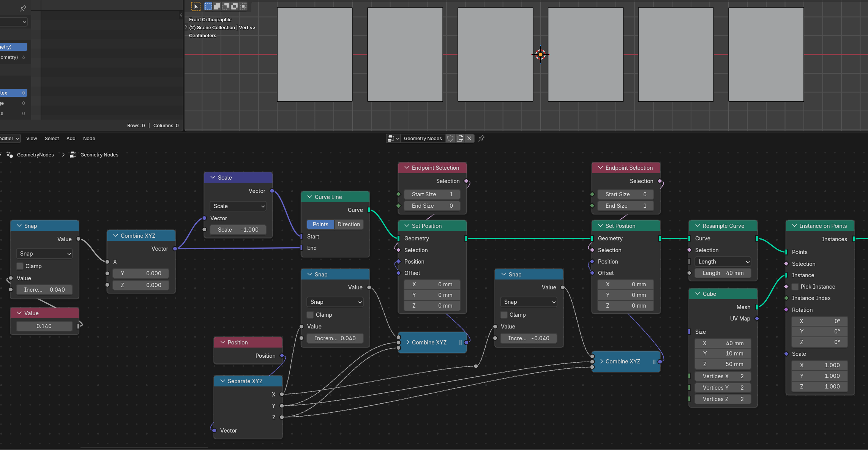The image size is (868, 450).
Task: Open the Select menu in node editor
Action: click(x=52, y=139)
